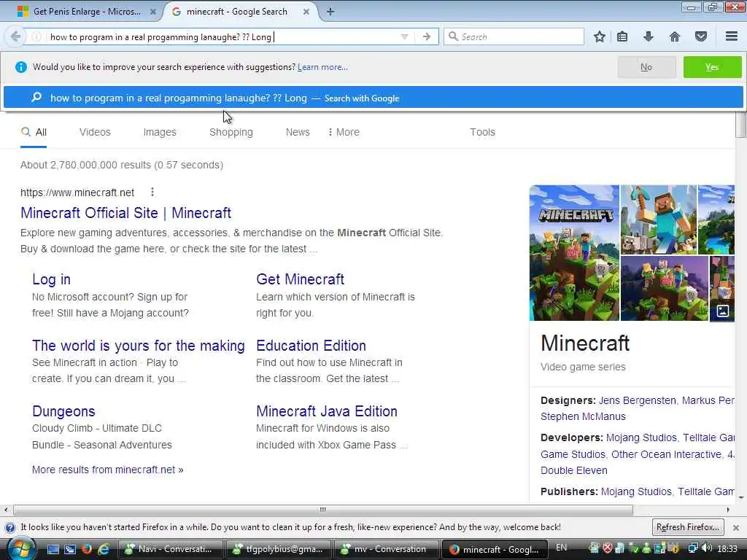Dismiss the Refresh Firefox notification bar
Image resolution: width=747 pixels, height=560 pixels.
coord(736,528)
